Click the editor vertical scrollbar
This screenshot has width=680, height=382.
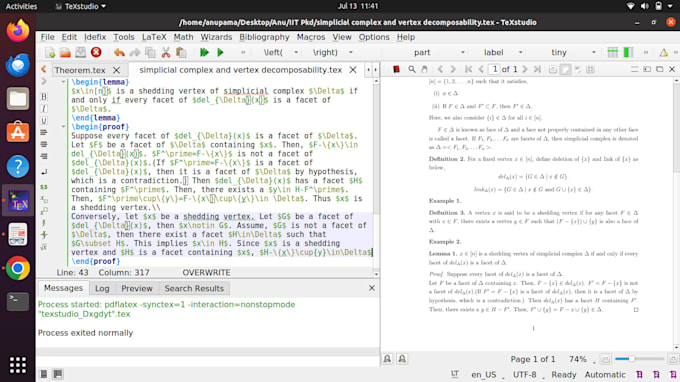[376, 177]
